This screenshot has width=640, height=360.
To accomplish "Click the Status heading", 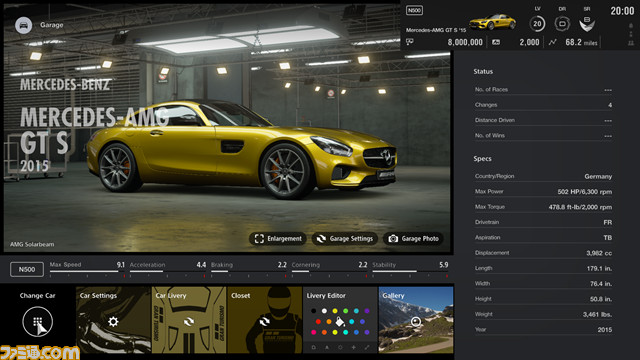I will click(x=483, y=71).
